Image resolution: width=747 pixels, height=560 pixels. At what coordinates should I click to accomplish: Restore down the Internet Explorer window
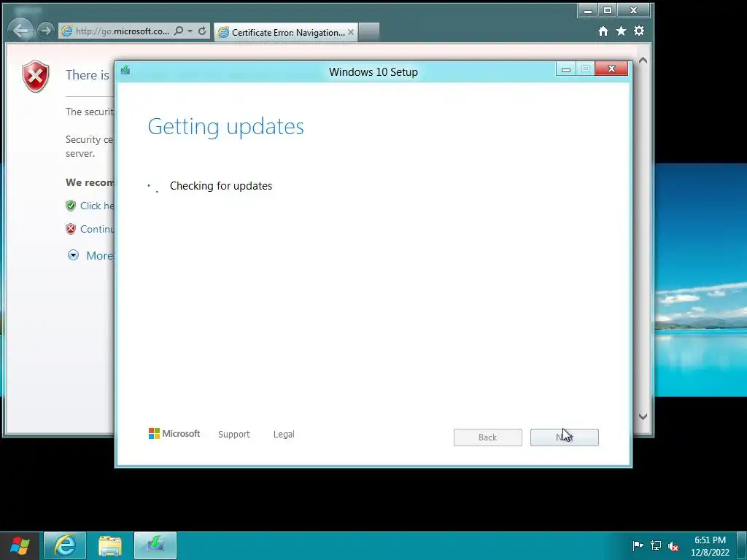coord(608,10)
